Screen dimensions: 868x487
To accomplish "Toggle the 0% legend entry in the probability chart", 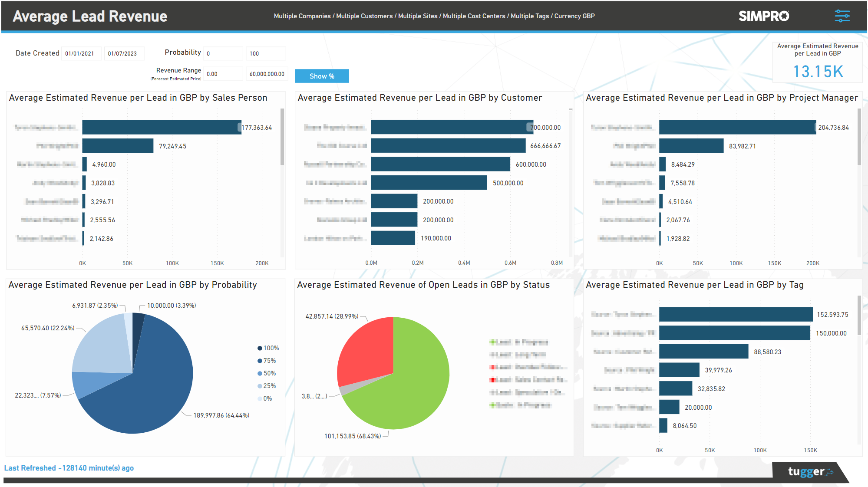I will [x=266, y=398].
